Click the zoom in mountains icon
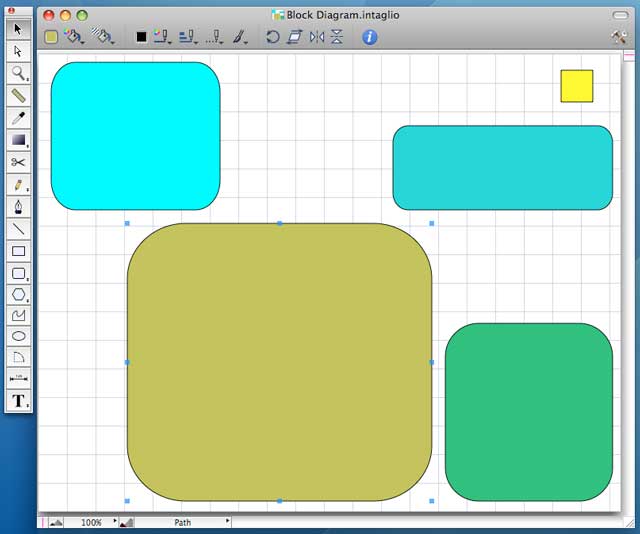 click(x=127, y=523)
